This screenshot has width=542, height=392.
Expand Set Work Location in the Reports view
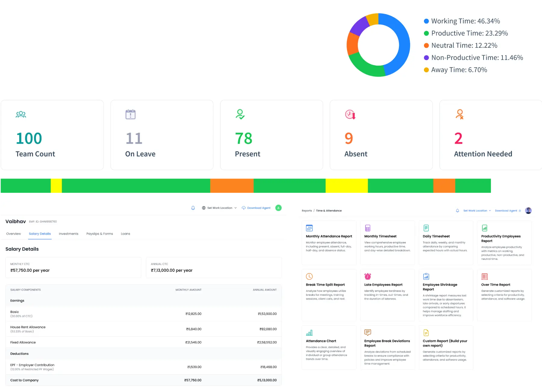(x=477, y=211)
